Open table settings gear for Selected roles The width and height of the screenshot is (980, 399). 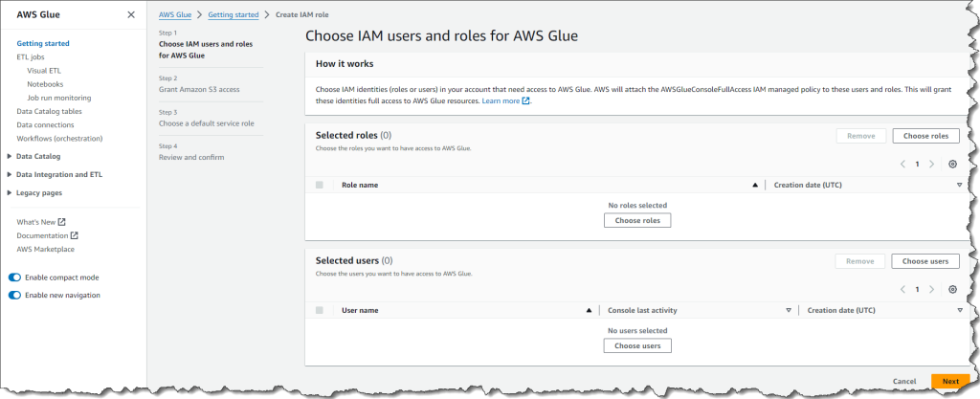(x=952, y=164)
